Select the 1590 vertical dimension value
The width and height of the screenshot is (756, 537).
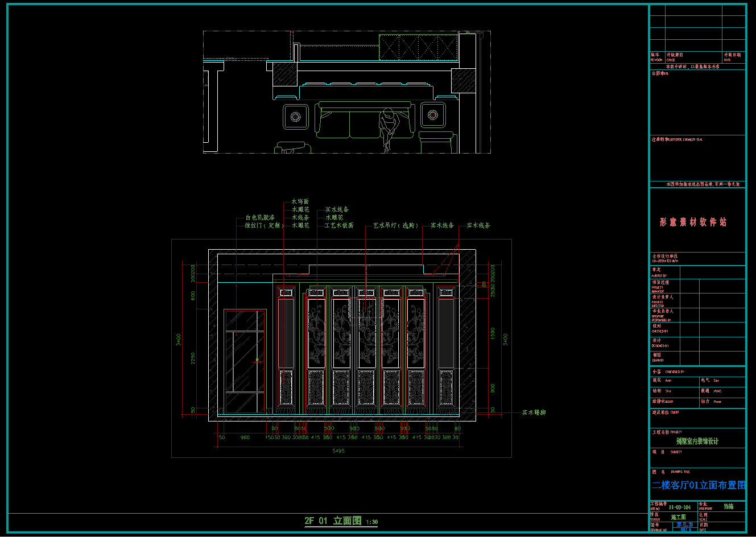pyautogui.click(x=493, y=333)
